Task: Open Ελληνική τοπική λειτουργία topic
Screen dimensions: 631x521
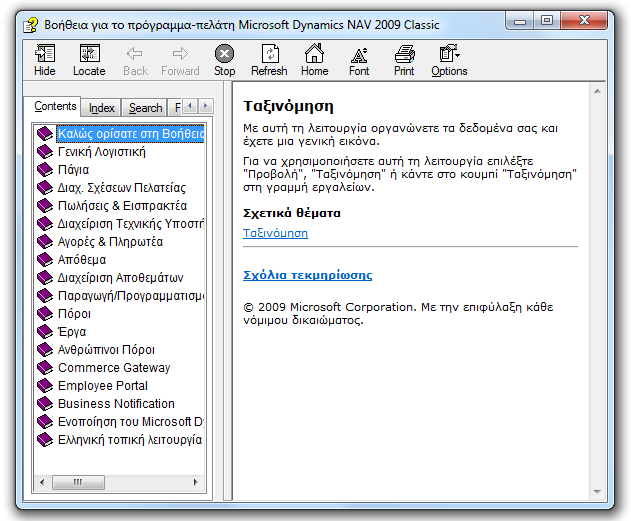Action: pyautogui.click(x=130, y=439)
